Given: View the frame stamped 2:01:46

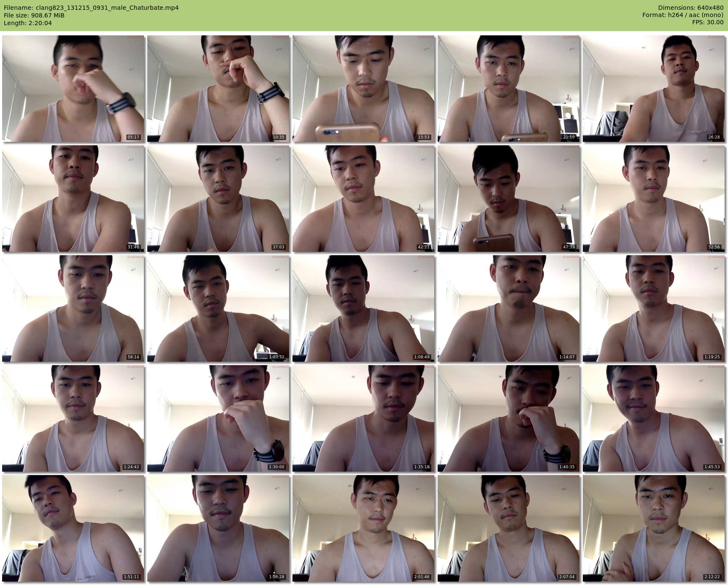Looking at the screenshot, I should (363, 528).
